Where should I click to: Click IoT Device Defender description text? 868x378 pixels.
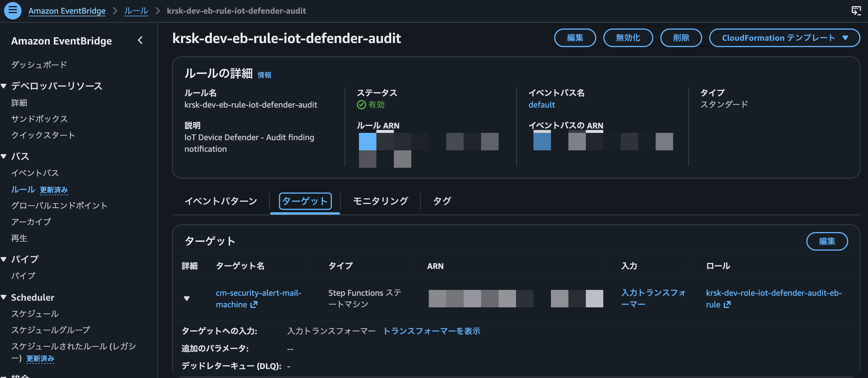pos(249,143)
